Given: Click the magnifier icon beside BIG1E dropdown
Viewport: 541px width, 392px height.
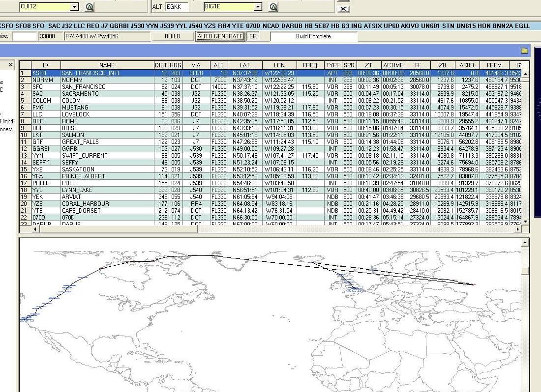Looking at the screenshot, I should coord(274,7).
